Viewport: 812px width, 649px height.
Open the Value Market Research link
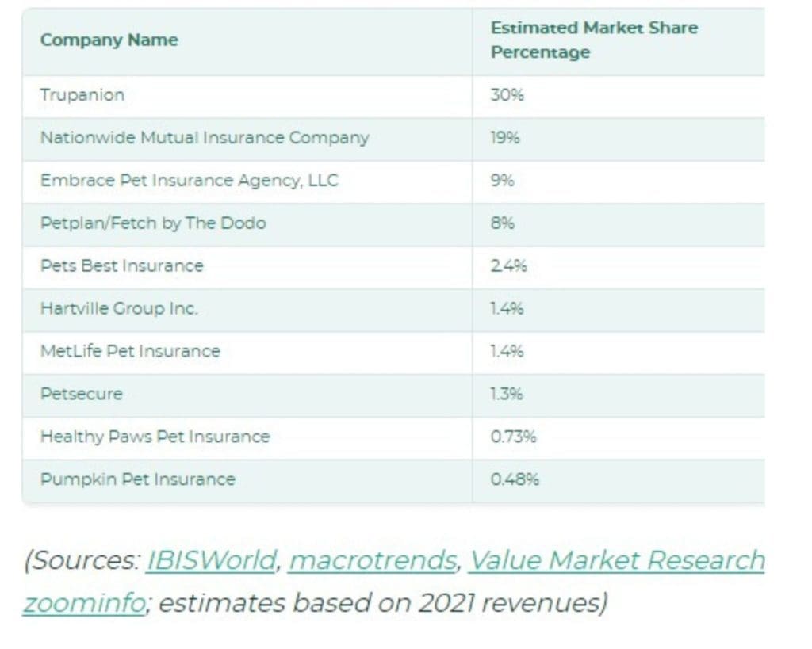click(617, 560)
